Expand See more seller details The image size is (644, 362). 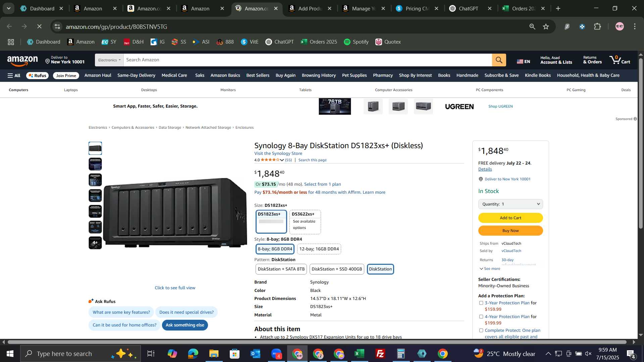click(x=490, y=269)
